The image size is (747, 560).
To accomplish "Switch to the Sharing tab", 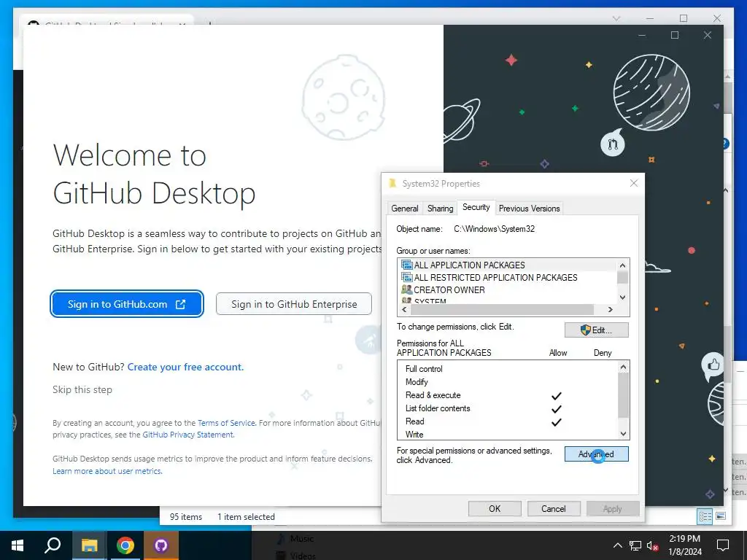I will pyautogui.click(x=440, y=209).
